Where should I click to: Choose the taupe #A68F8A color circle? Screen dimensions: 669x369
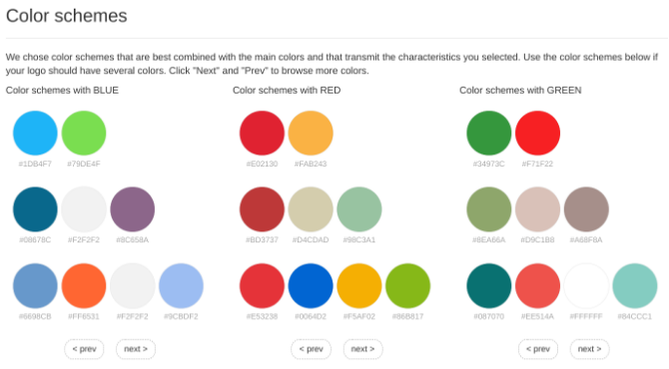coord(586,209)
